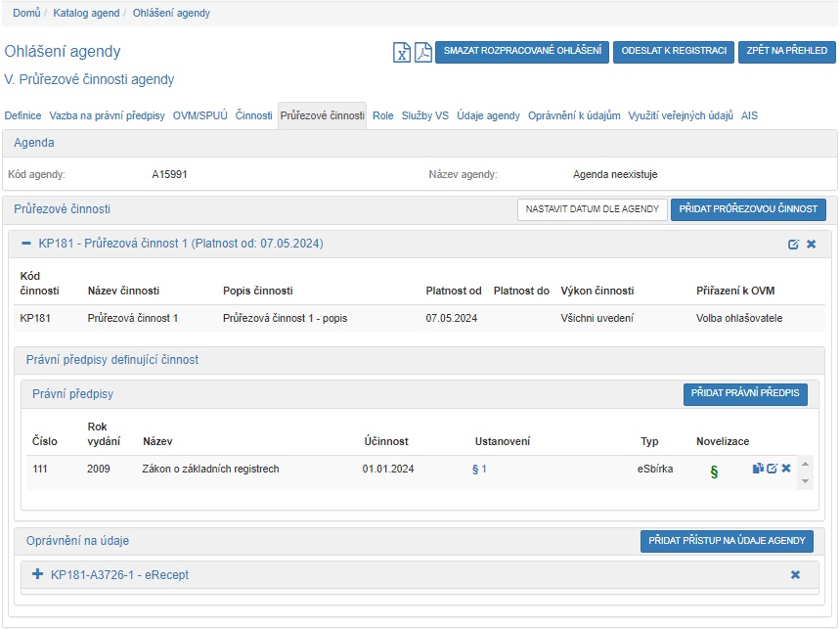
Task: Click Odeslat k registraci button
Action: [673, 52]
